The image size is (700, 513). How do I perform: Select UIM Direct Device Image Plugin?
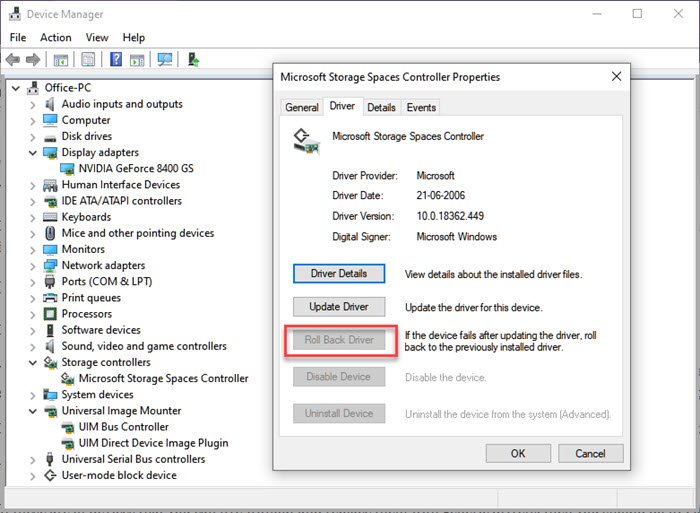click(x=154, y=443)
